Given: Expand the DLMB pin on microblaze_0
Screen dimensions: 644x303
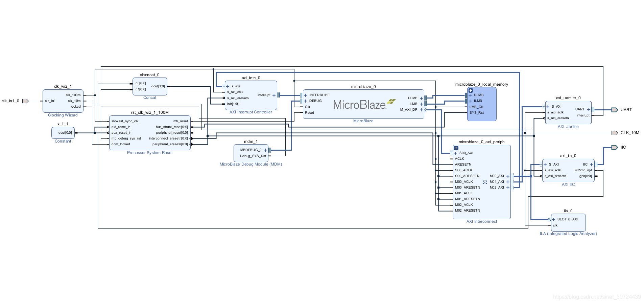Looking at the screenshot, I should (421, 98).
